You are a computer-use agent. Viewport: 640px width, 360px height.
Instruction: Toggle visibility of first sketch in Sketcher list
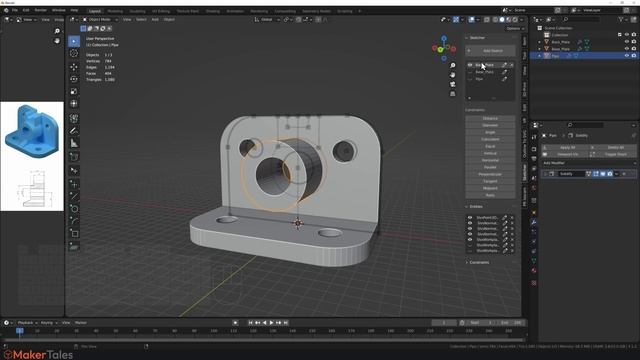[x=470, y=65]
